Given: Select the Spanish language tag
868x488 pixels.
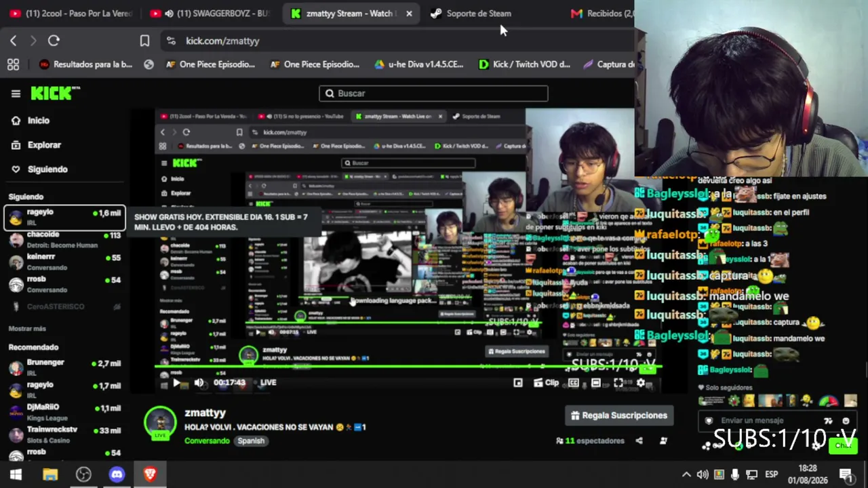Looking at the screenshot, I should tap(251, 441).
